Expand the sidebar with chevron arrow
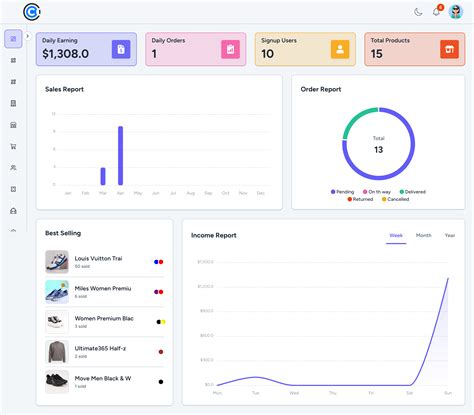 (28, 36)
